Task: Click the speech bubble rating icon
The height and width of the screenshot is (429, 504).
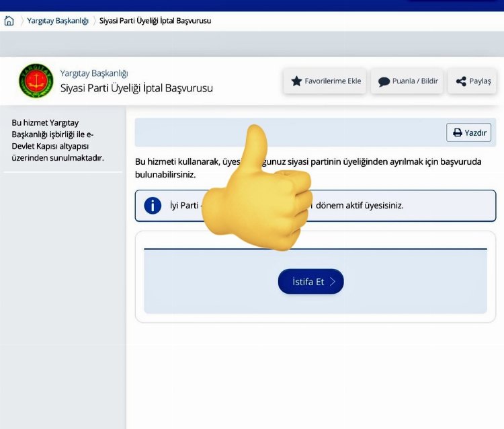Action: pyautogui.click(x=384, y=81)
